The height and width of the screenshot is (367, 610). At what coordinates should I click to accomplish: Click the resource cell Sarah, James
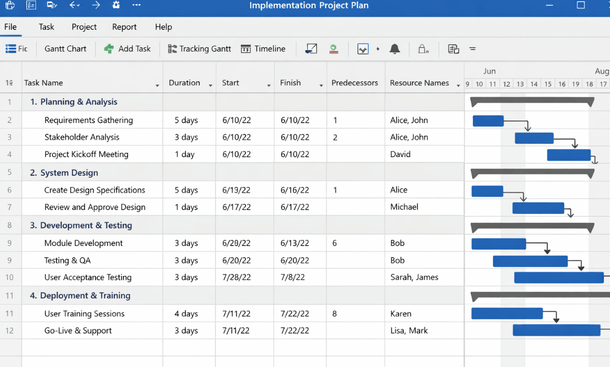pos(424,277)
